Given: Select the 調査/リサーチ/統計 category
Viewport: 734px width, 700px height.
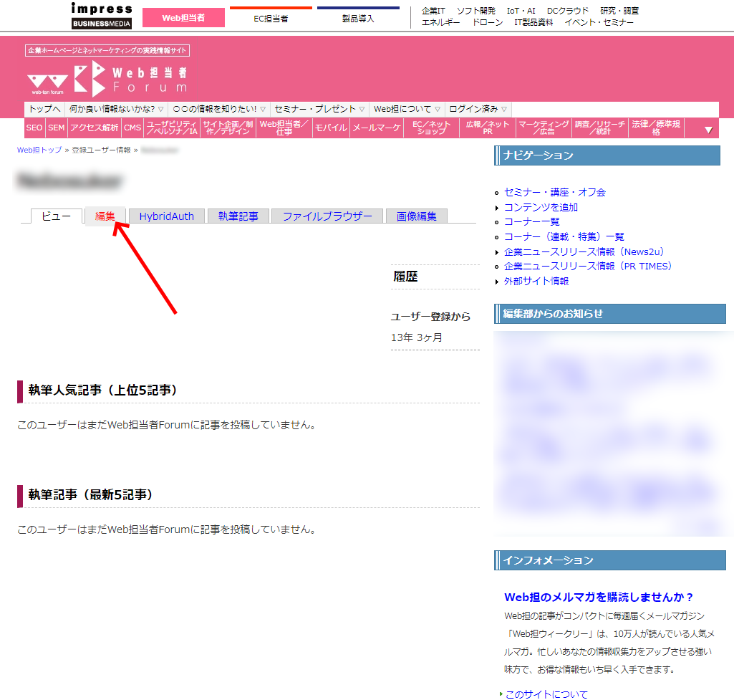Looking at the screenshot, I should (600, 128).
